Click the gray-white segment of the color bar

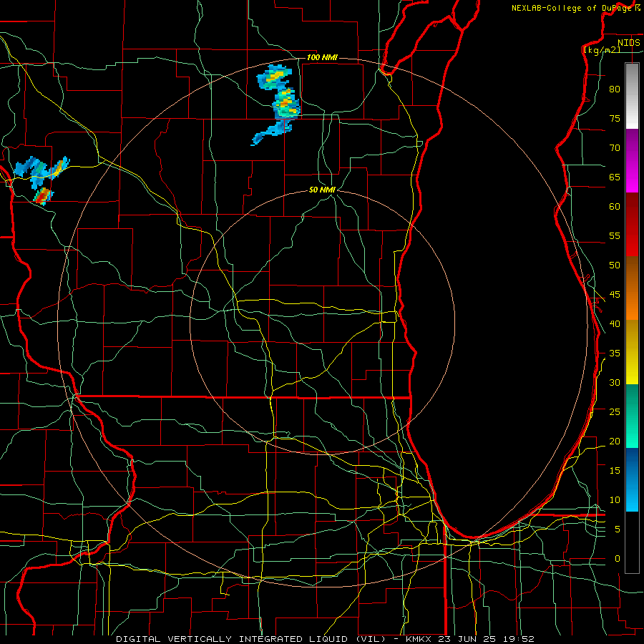632,96
